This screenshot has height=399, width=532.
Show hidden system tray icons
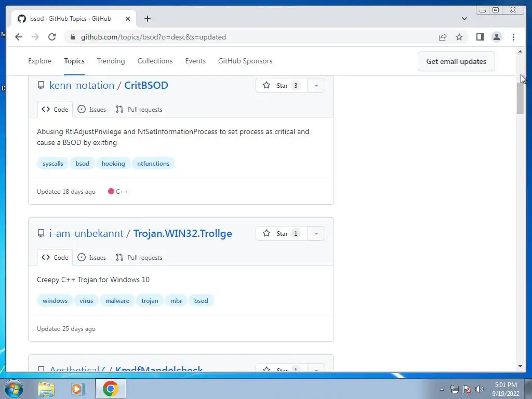[442, 389]
